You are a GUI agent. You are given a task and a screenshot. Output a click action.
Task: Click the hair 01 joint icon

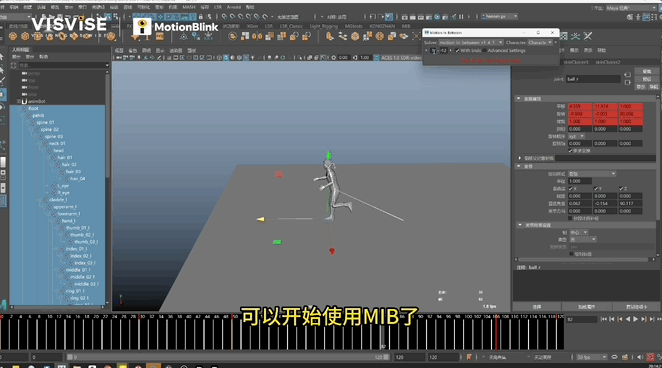click(54, 158)
